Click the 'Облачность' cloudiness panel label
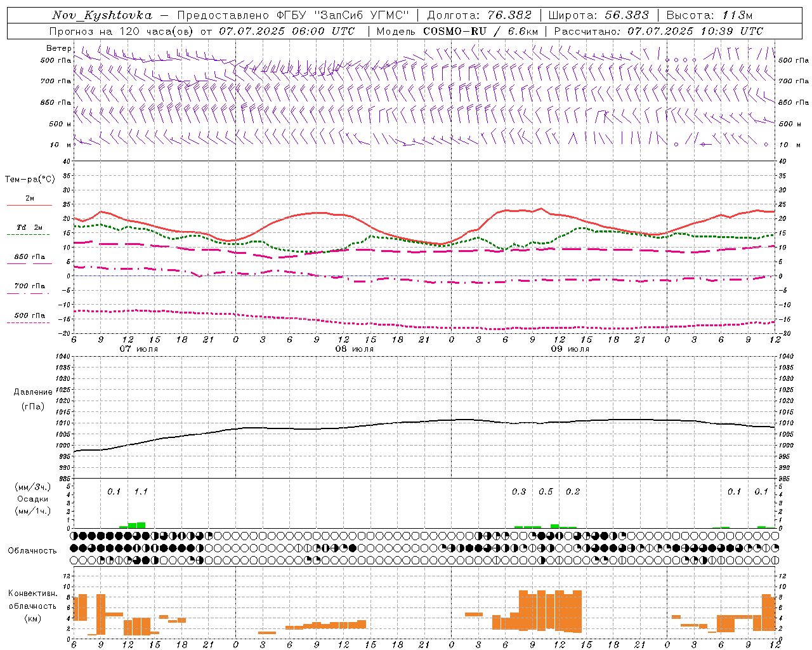This screenshot has width=812, height=650. (32, 550)
